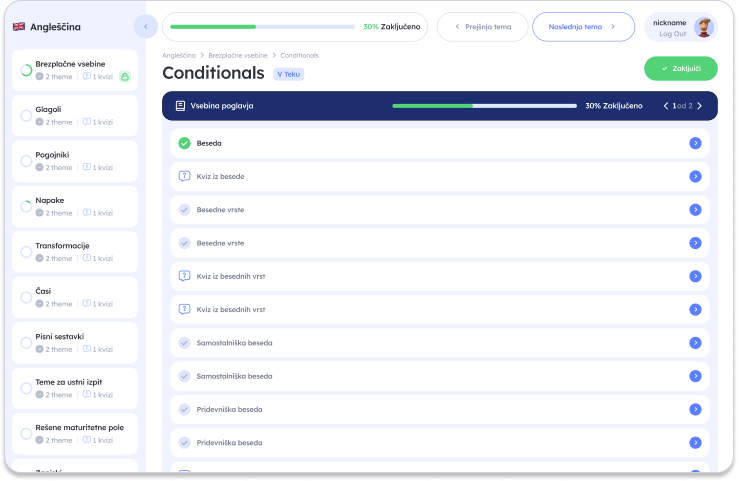Viewport: 739px width, 481px height.
Task: Toggle the green completed check on Beseda
Action: point(184,143)
